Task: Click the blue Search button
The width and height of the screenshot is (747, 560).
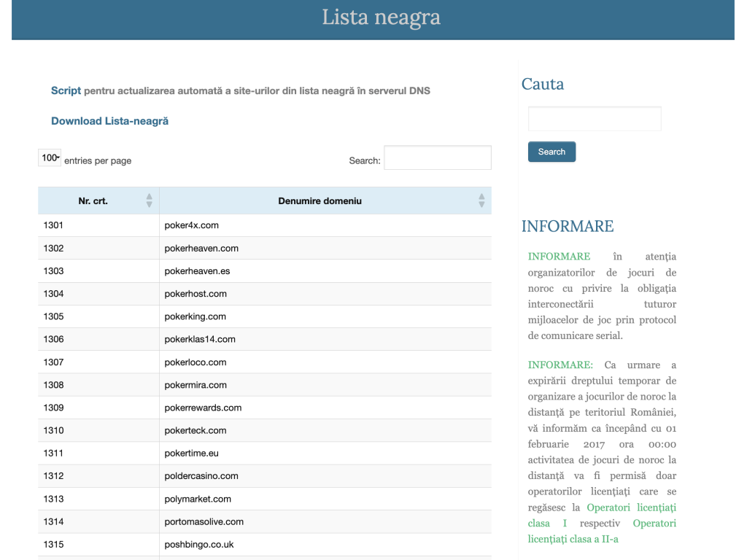Action: 551,152
